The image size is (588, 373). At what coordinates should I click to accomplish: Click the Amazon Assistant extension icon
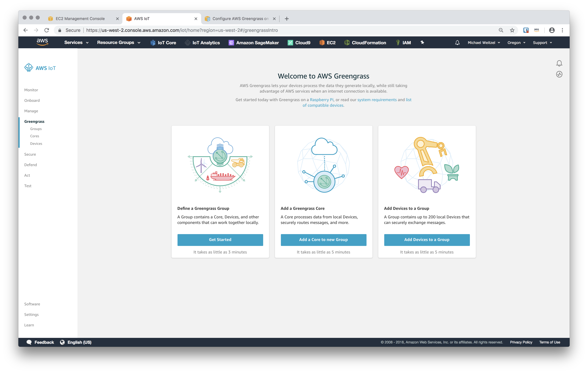pos(536,30)
